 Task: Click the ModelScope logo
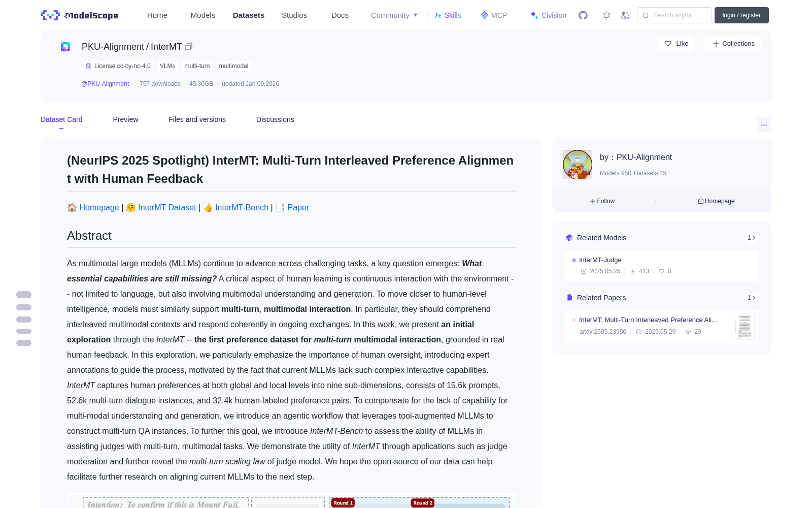click(x=79, y=15)
